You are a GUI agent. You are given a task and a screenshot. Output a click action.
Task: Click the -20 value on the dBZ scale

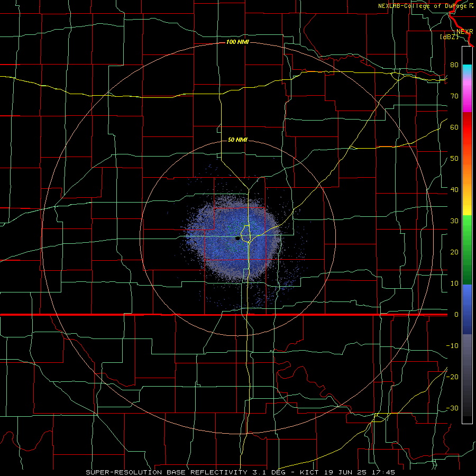452,377
